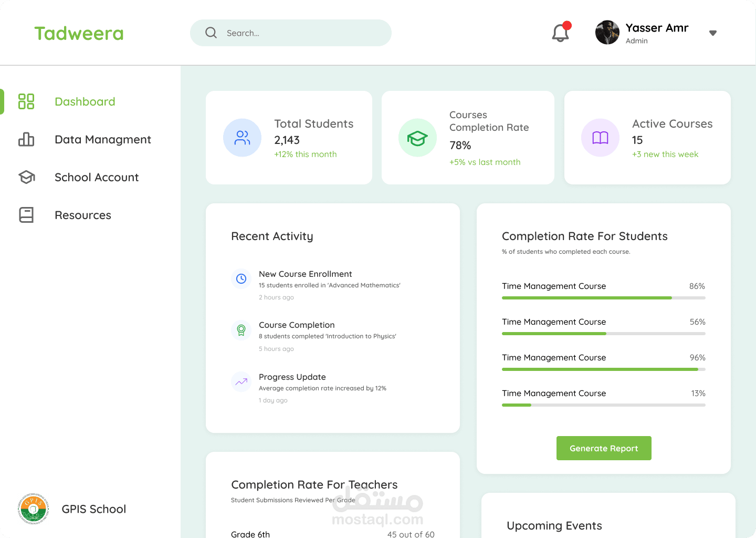The image size is (756, 538).
Task: Click the Dashboard grid icon
Action: pos(26,101)
